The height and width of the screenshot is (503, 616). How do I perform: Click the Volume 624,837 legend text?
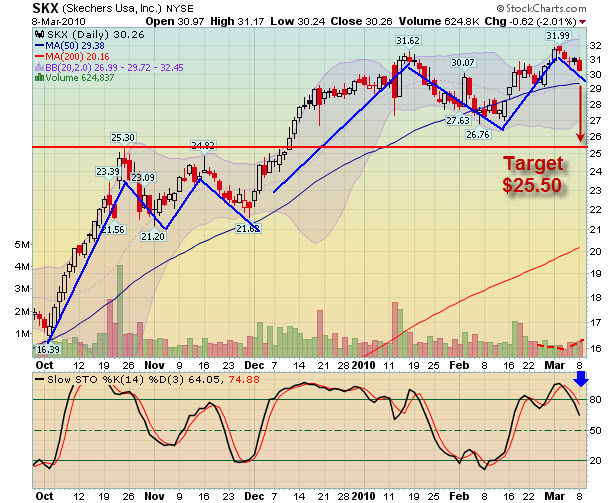[79, 78]
